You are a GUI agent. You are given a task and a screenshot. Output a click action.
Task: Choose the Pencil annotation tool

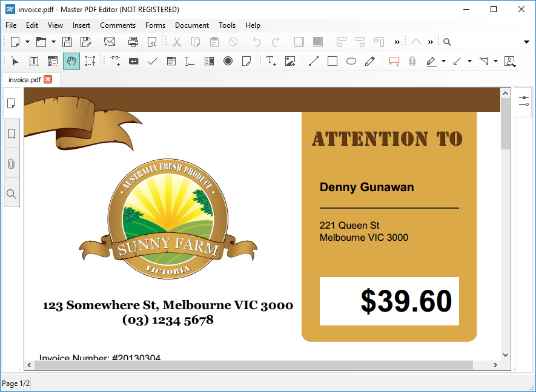[x=370, y=60]
